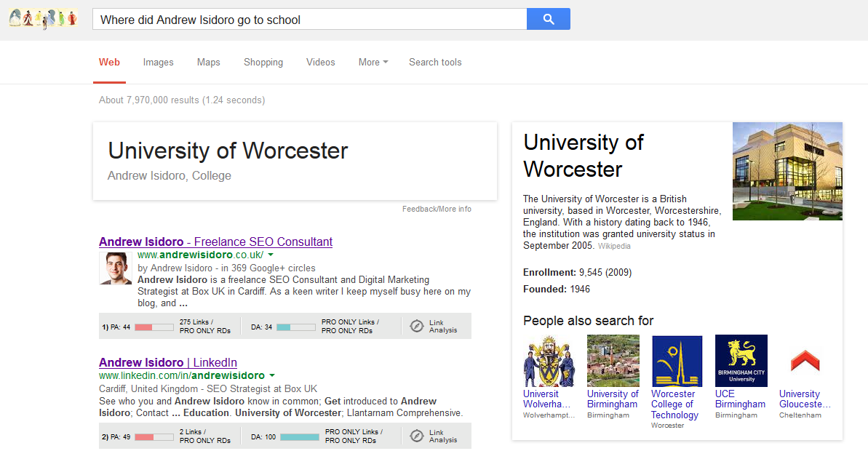This screenshot has width=868, height=459.
Task: Open Search tools options
Action: tap(435, 63)
